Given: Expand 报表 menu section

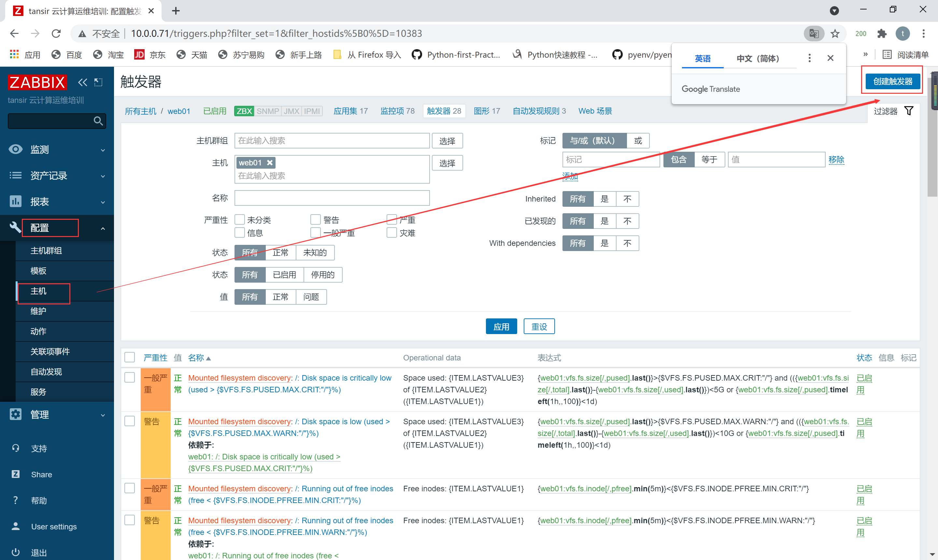Looking at the screenshot, I should [57, 202].
